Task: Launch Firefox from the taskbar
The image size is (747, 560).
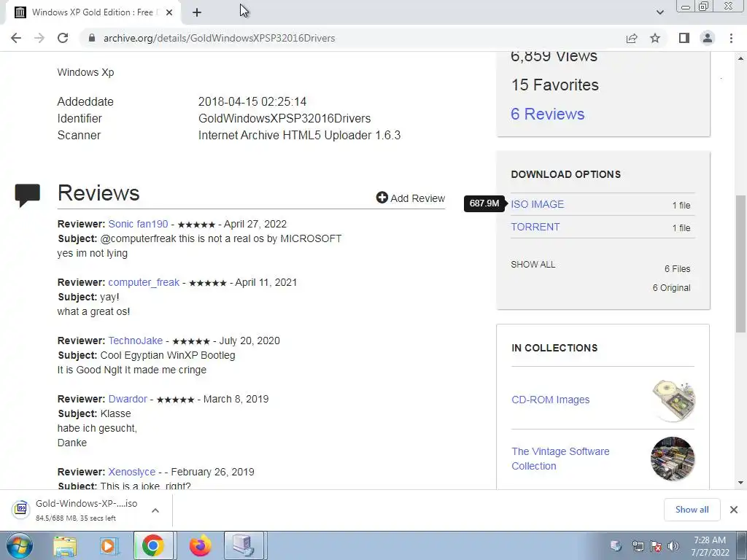Action: click(x=200, y=545)
